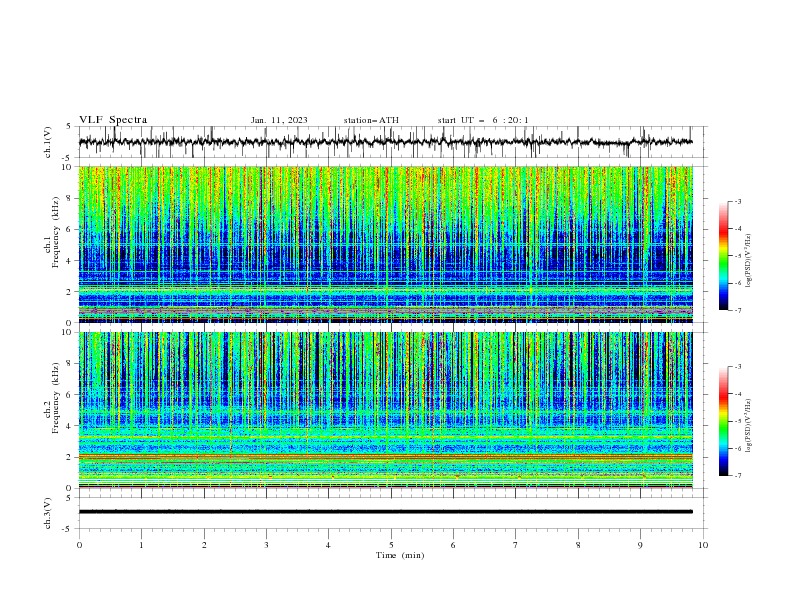The width and height of the screenshot is (792, 612).
Task: Click the ch.1(V) waveform axis label
Action: click(x=48, y=142)
